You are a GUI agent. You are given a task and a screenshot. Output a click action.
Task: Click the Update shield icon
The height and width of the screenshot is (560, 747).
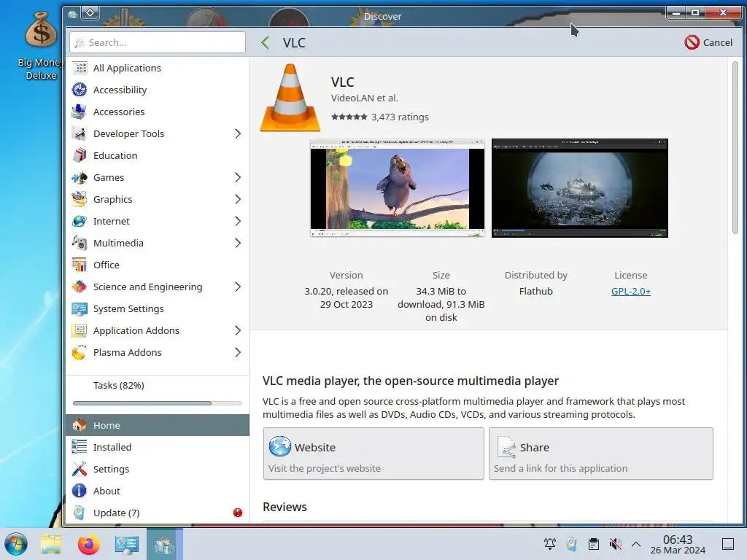80,513
